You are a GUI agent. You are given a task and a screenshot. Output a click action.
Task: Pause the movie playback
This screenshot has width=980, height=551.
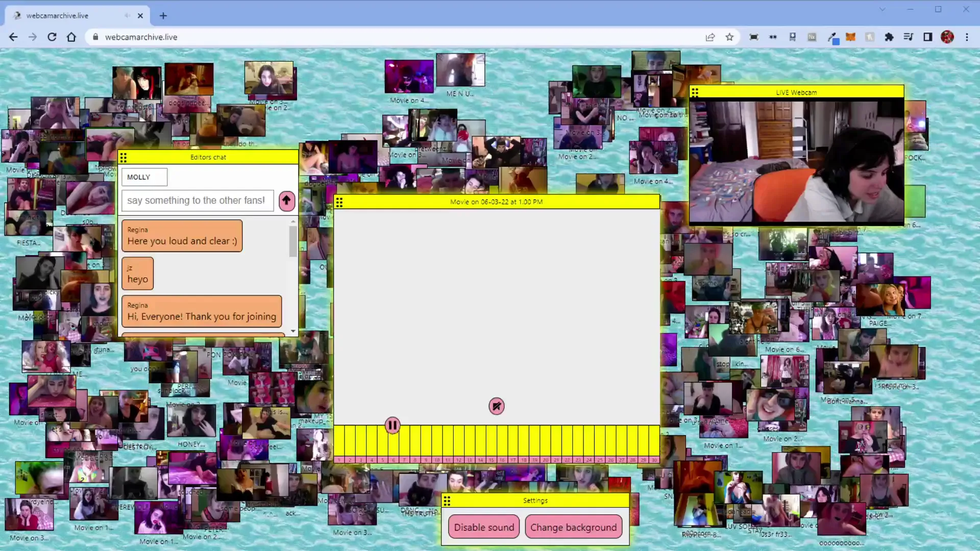pyautogui.click(x=393, y=425)
